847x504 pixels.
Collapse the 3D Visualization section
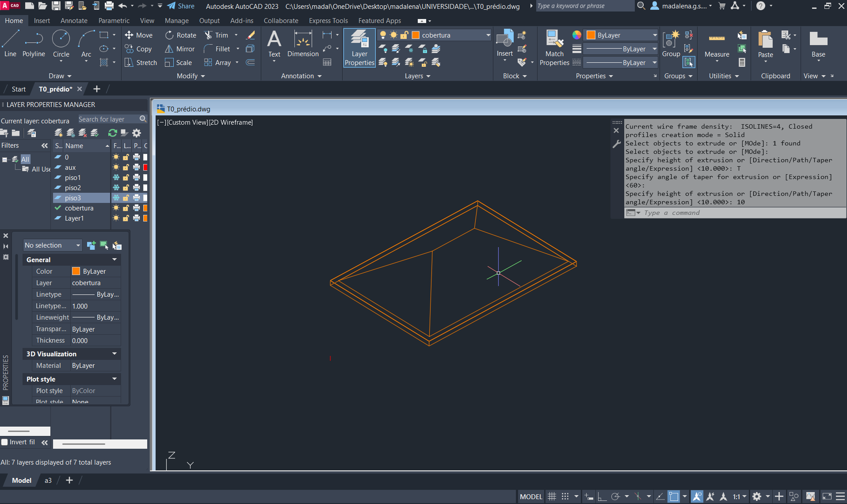coord(114,354)
